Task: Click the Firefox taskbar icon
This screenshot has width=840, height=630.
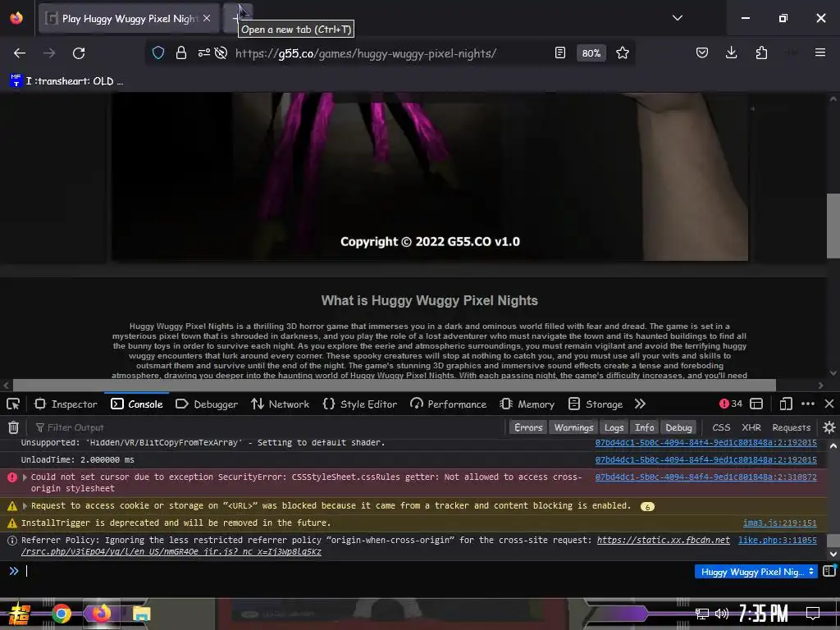Action: (101, 614)
